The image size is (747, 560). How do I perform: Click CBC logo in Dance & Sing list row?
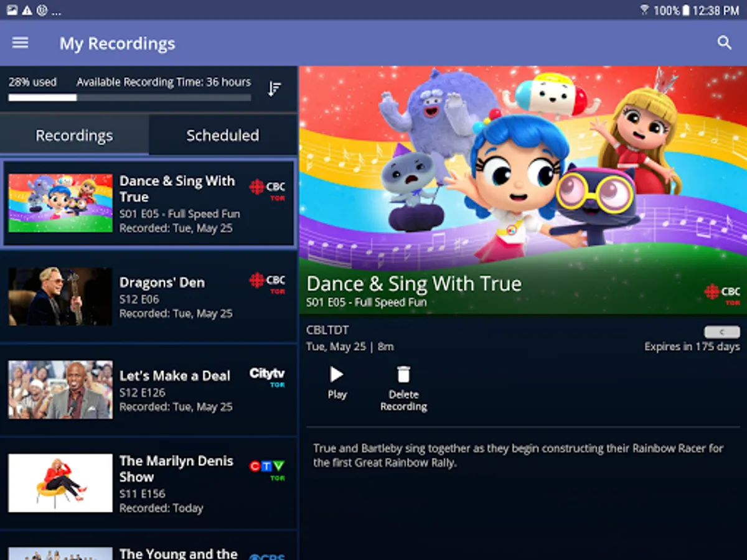tap(268, 189)
